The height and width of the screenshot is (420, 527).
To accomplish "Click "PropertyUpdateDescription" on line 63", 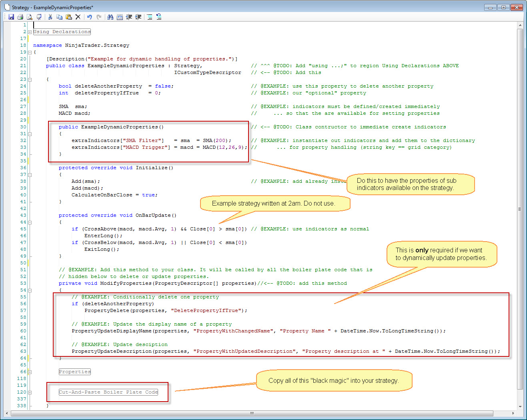I will pos(112,351).
